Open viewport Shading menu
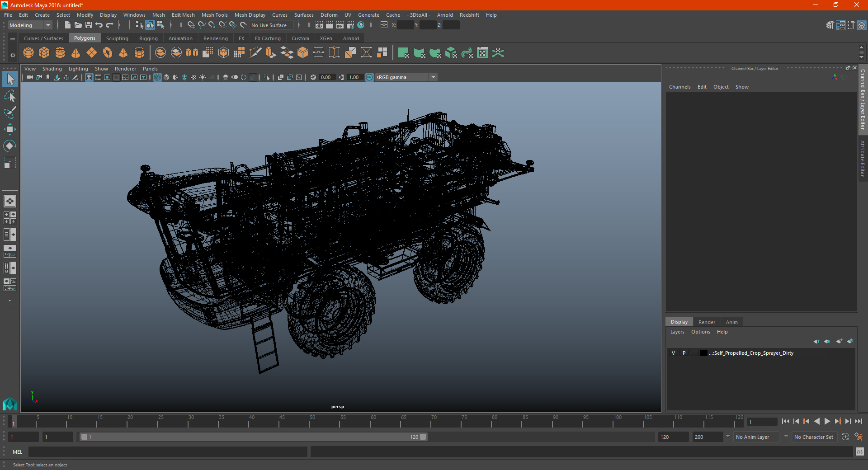The height and width of the screenshot is (470, 868). click(x=52, y=69)
